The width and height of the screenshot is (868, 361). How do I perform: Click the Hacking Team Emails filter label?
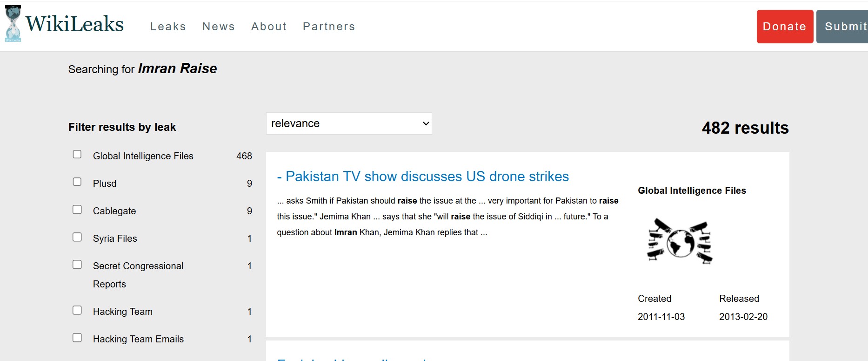coord(138,339)
